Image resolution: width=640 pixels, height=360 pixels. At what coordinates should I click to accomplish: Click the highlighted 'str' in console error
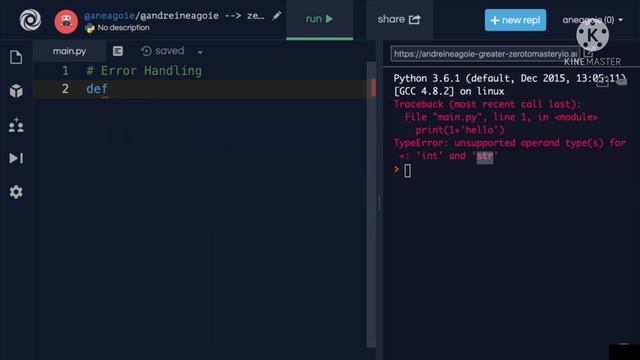[485, 156]
